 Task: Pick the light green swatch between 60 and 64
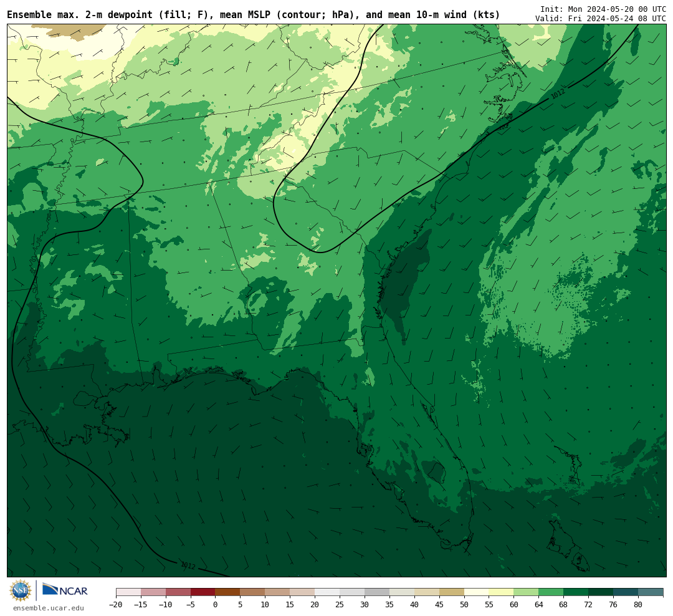(x=527, y=592)
